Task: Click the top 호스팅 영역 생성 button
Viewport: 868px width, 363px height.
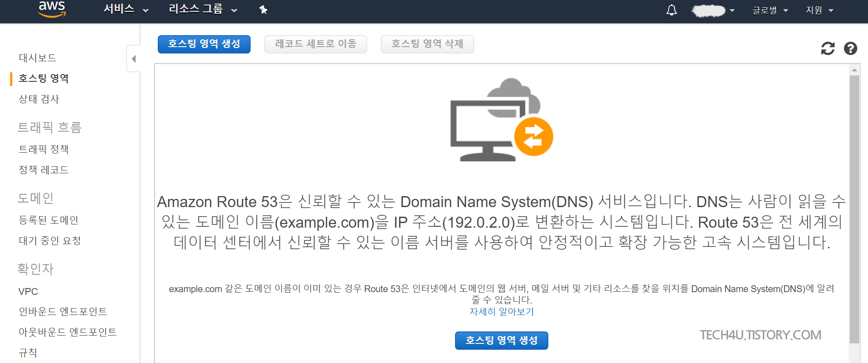Action: coord(204,44)
